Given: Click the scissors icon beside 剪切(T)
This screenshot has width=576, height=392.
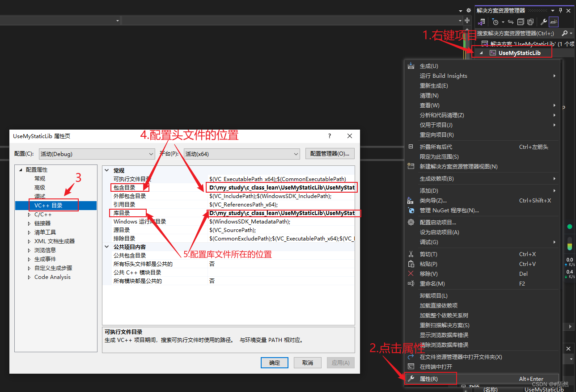Looking at the screenshot, I should (411, 254).
